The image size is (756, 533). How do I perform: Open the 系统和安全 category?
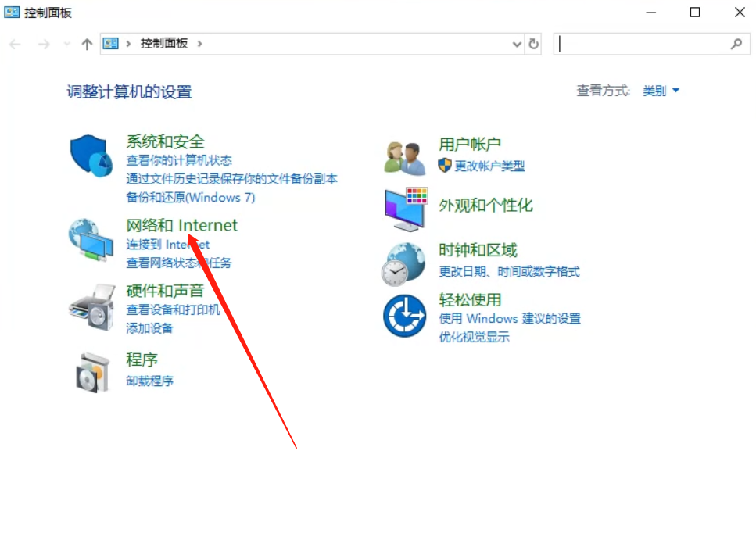(166, 141)
